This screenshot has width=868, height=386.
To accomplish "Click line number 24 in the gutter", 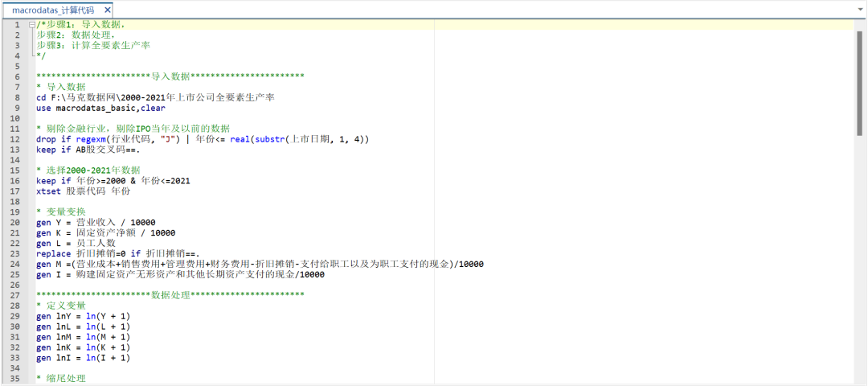I will coord(17,264).
